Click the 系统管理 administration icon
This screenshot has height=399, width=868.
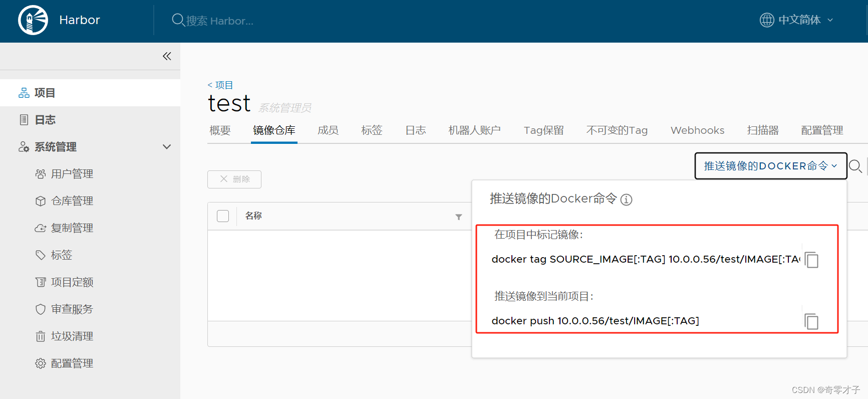click(x=24, y=147)
